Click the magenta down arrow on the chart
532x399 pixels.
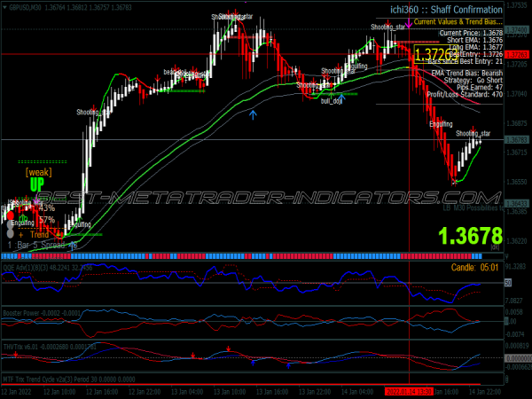point(409,23)
